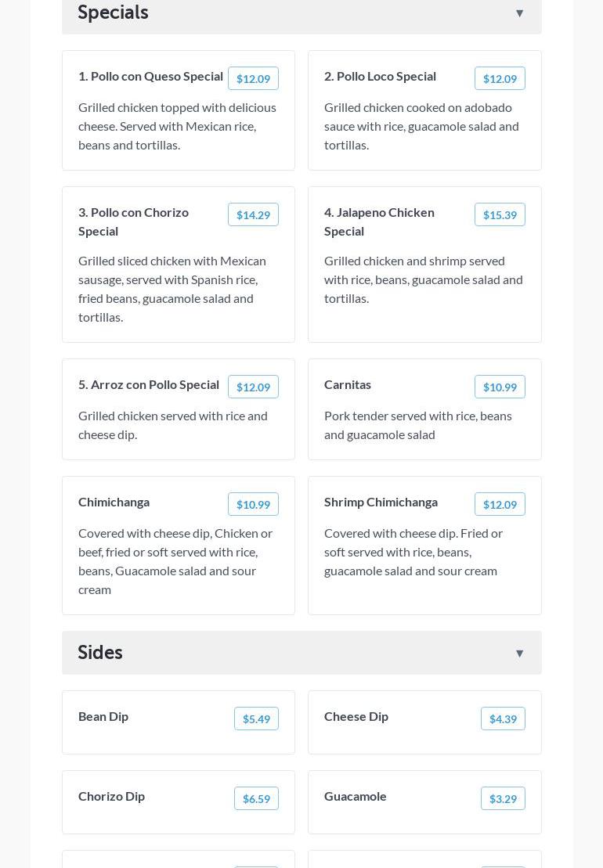Viewport: 603px width, 868px height.
Task: Click the Guacamole $3.29 price button
Action: pos(503,798)
